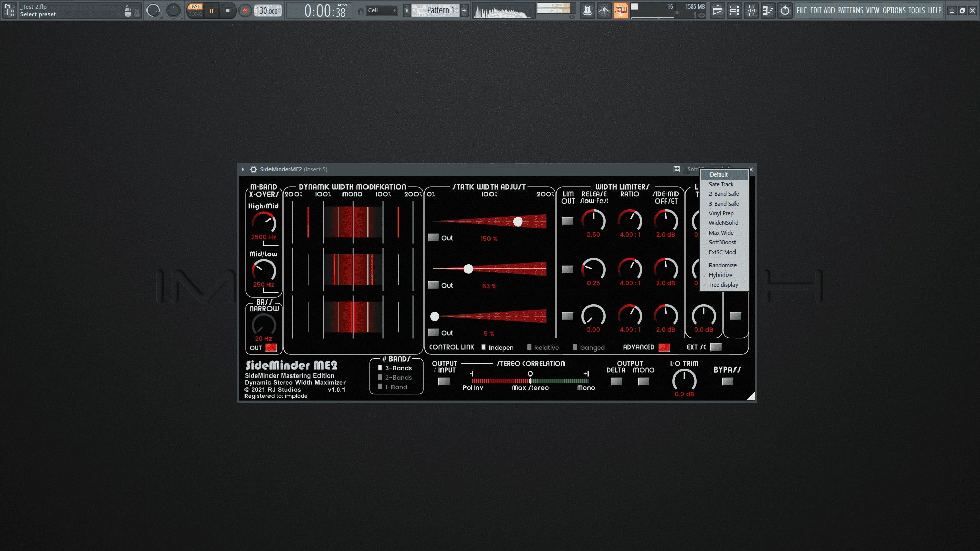Click the SideMinderME2 gear settings icon
Image resolution: width=980 pixels, height=551 pixels.
[253, 169]
